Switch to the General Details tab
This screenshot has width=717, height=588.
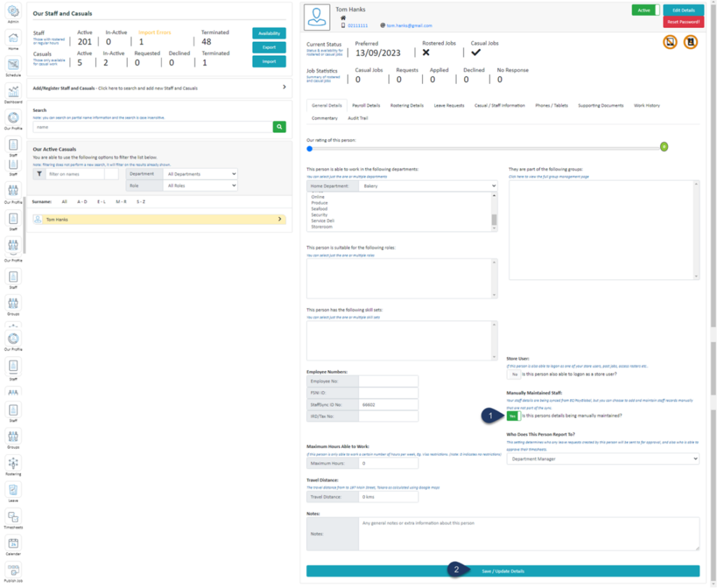coord(326,106)
